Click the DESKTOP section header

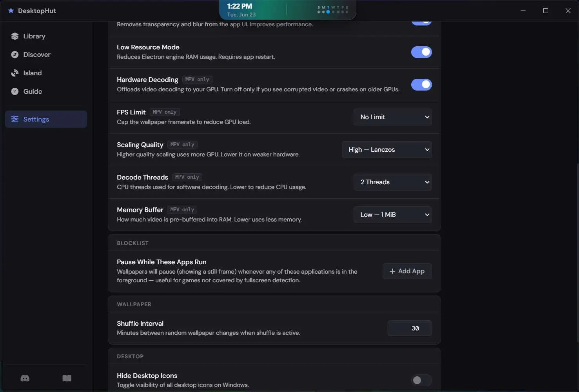point(130,356)
